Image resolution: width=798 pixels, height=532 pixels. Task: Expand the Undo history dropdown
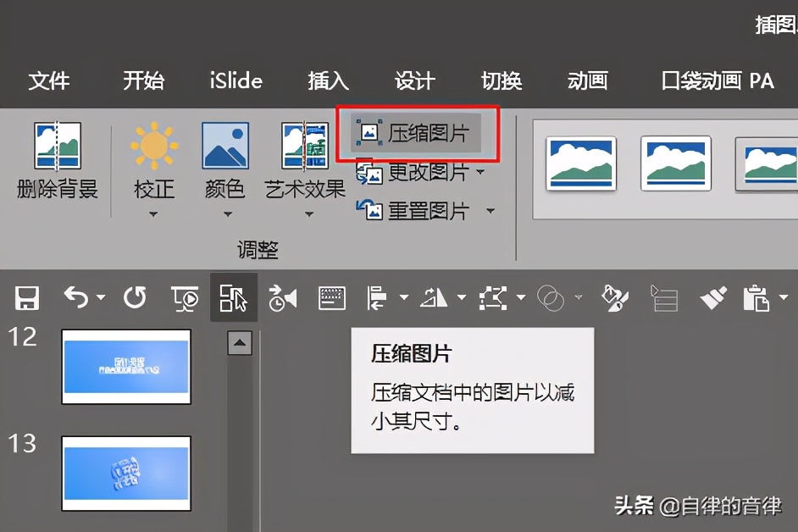[99, 296]
